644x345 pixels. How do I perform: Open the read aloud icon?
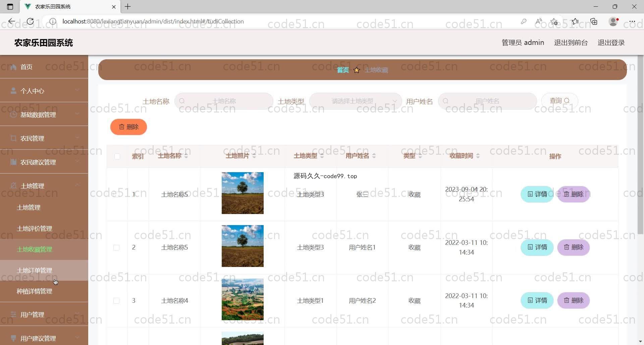click(x=539, y=21)
